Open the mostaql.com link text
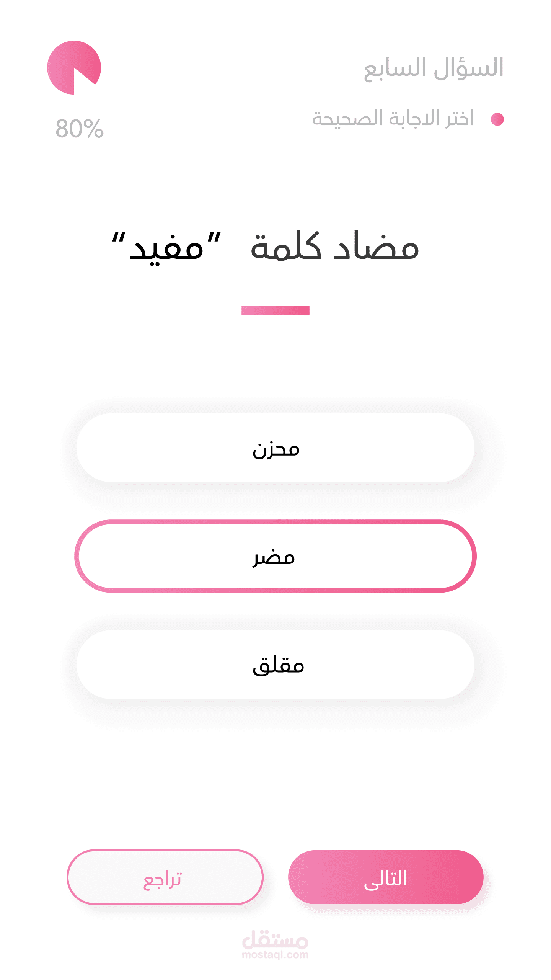The height and width of the screenshot is (980, 551). point(275,955)
